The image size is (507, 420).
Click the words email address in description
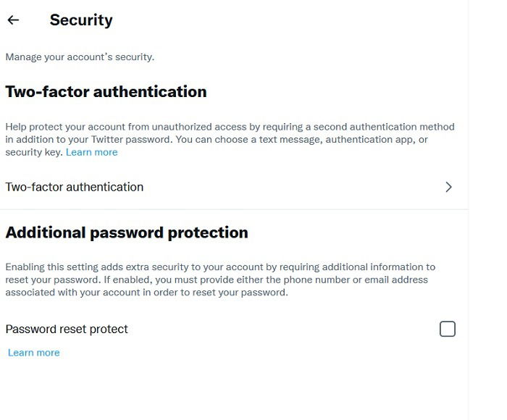[x=396, y=280]
